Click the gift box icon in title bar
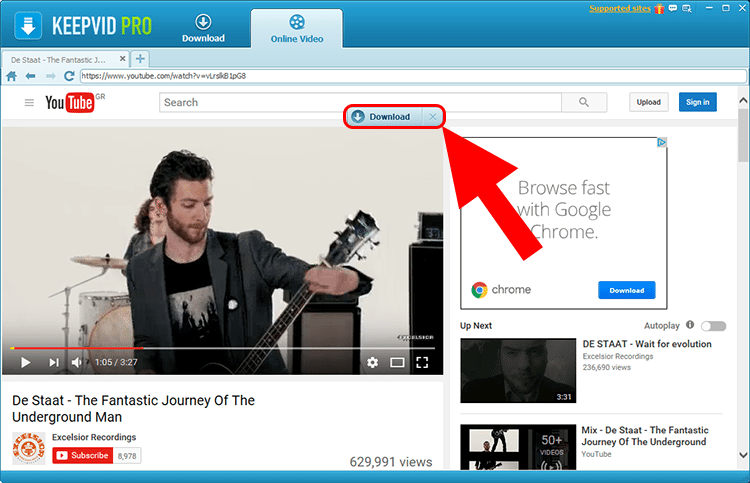The height and width of the screenshot is (483, 750). tap(659, 9)
